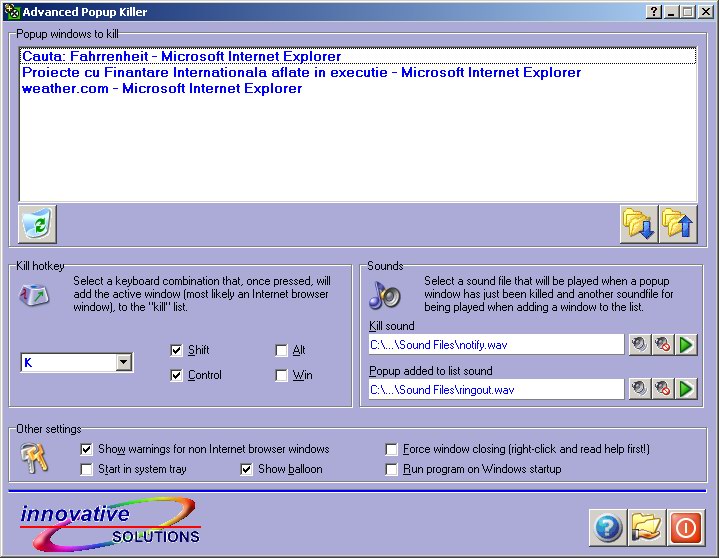The height and width of the screenshot is (558, 719).
Task: Remove the Popup added to list sound
Action: 663,389
